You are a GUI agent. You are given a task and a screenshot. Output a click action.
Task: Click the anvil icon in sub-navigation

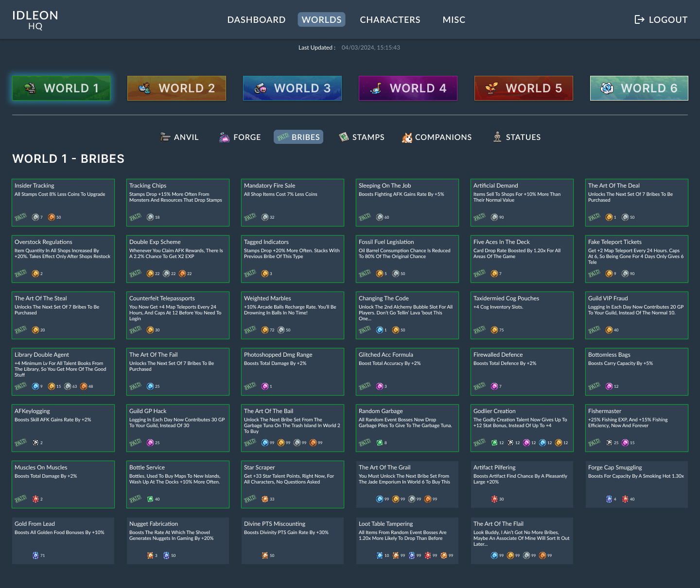pyautogui.click(x=165, y=137)
